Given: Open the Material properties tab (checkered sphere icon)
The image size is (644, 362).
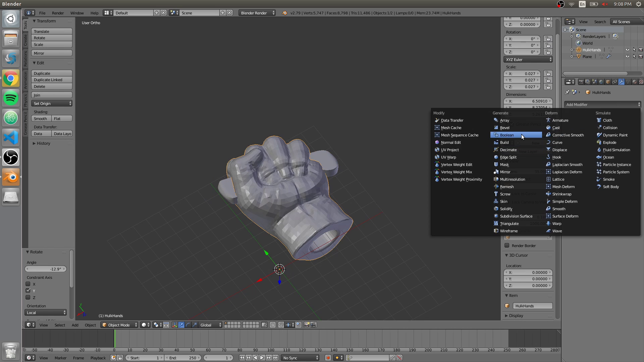Looking at the screenshot, I should 634,82.
